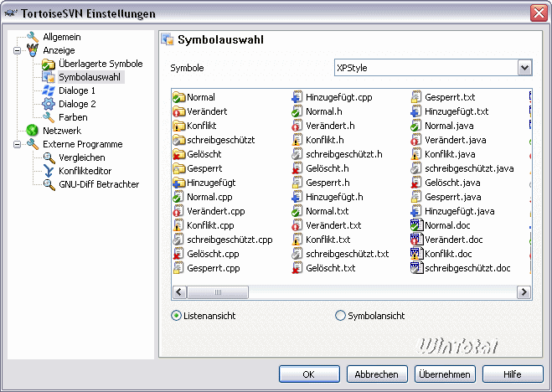Click the Farben wrench icon
Viewport: 552px width, 392px height.
[x=49, y=117]
